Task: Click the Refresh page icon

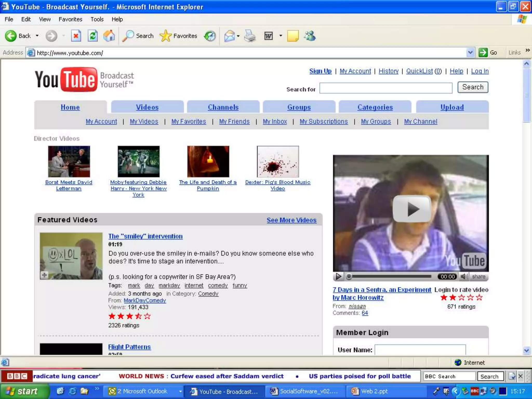Action: (x=92, y=36)
